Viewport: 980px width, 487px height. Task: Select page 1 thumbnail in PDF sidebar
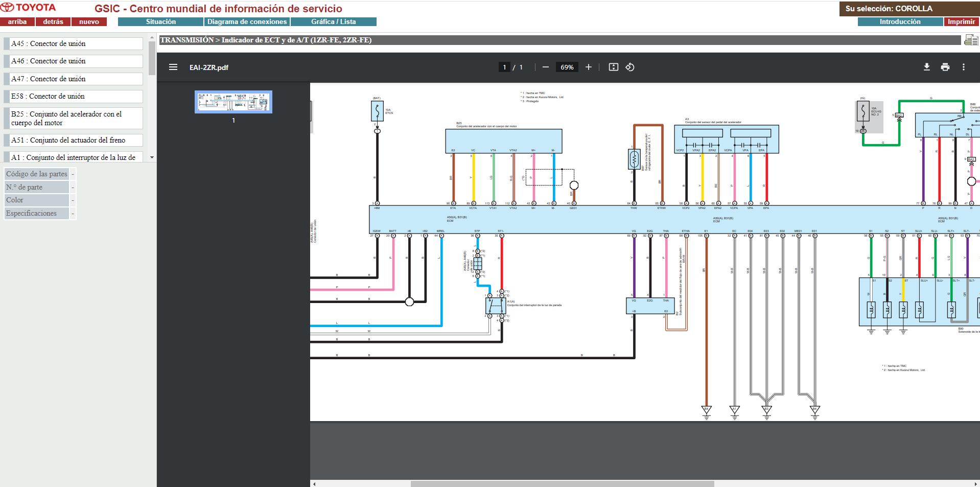tap(234, 102)
